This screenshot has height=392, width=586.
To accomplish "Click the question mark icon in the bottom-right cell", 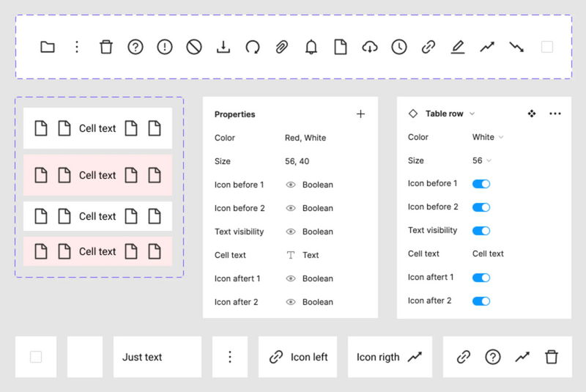I will tap(493, 357).
